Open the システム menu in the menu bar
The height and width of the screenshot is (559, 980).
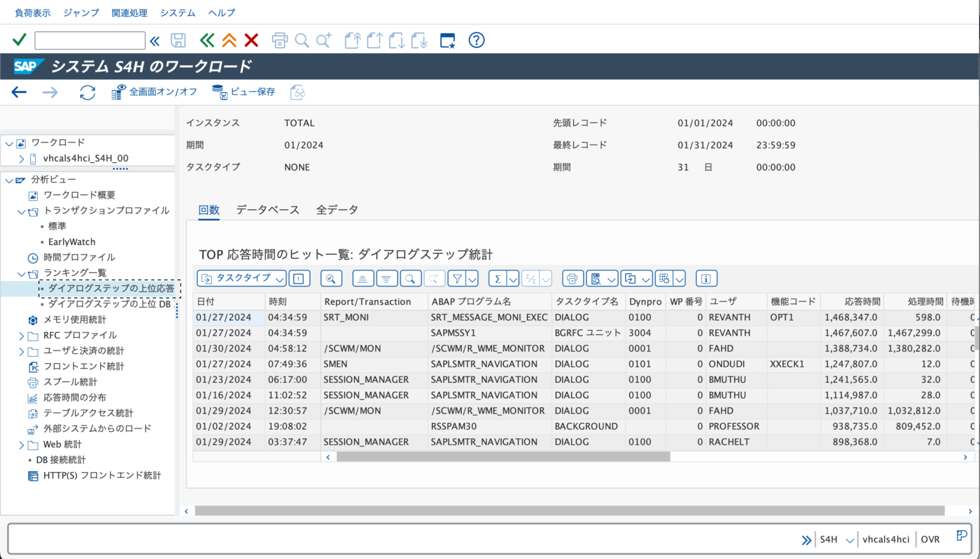tap(177, 12)
